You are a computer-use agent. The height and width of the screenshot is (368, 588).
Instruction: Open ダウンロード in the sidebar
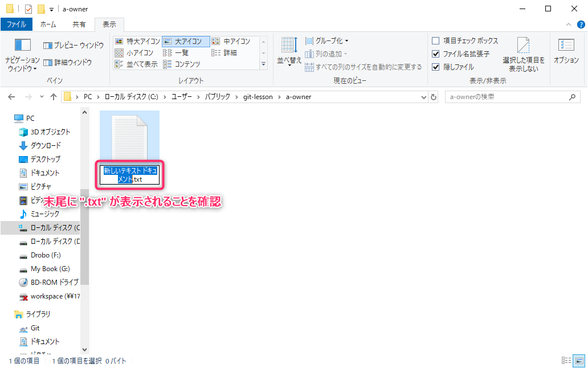[40, 145]
